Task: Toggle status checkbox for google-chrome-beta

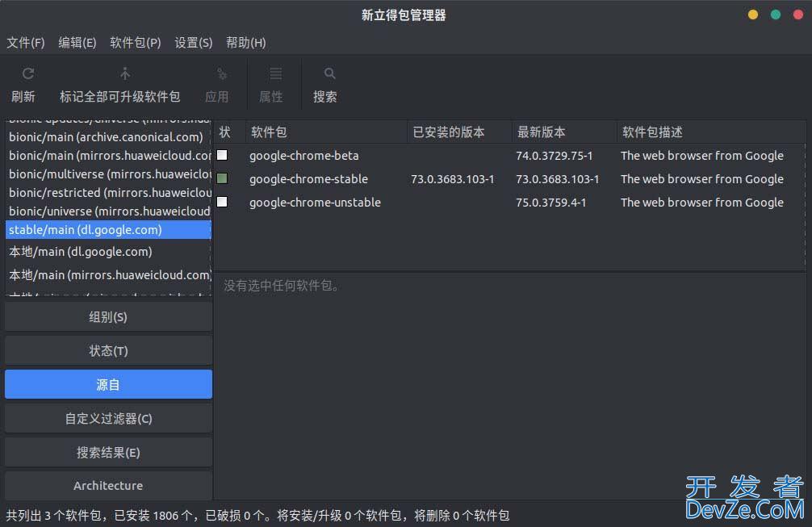Action: click(x=222, y=155)
